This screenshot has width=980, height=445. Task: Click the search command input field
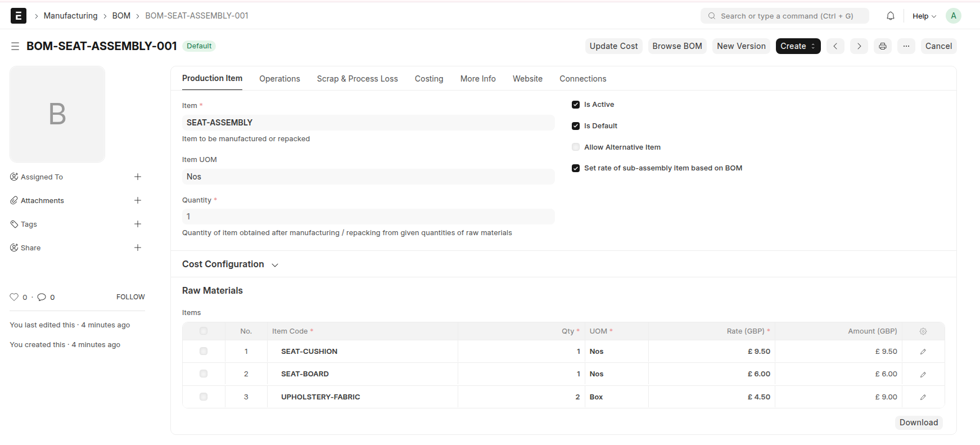tap(787, 16)
